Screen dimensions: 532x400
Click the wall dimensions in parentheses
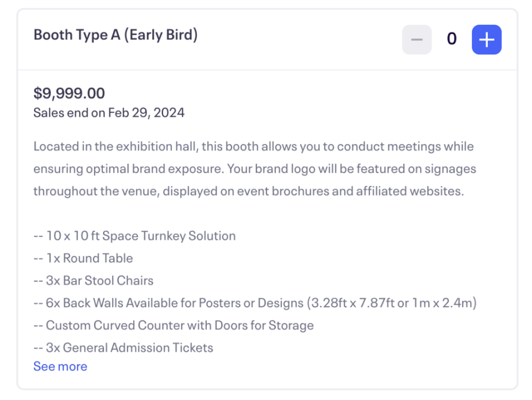(390, 303)
